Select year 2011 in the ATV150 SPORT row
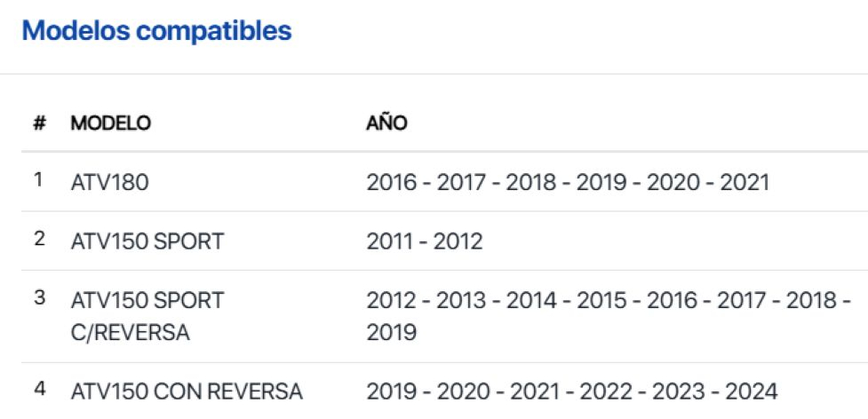Image resolution: width=868 pixels, height=419 pixels. [391, 241]
